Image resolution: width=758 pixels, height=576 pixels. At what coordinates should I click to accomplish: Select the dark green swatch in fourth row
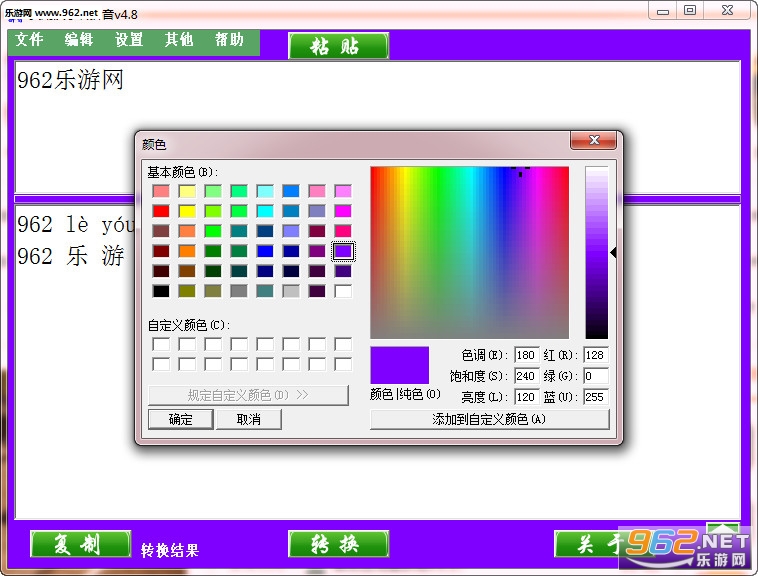(213, 251)
